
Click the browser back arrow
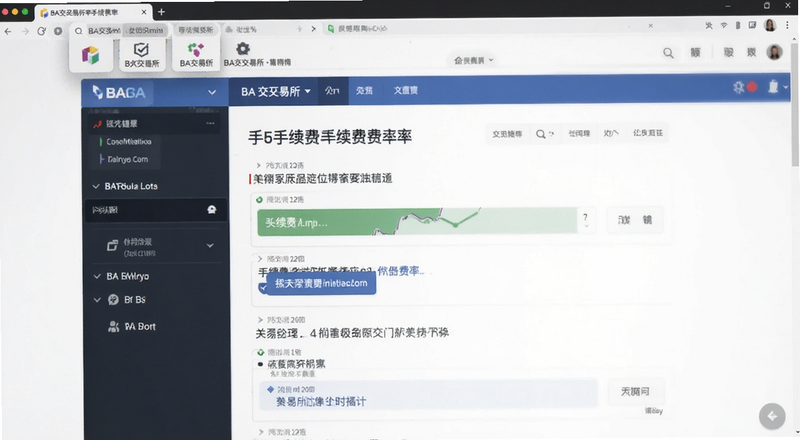8,31
